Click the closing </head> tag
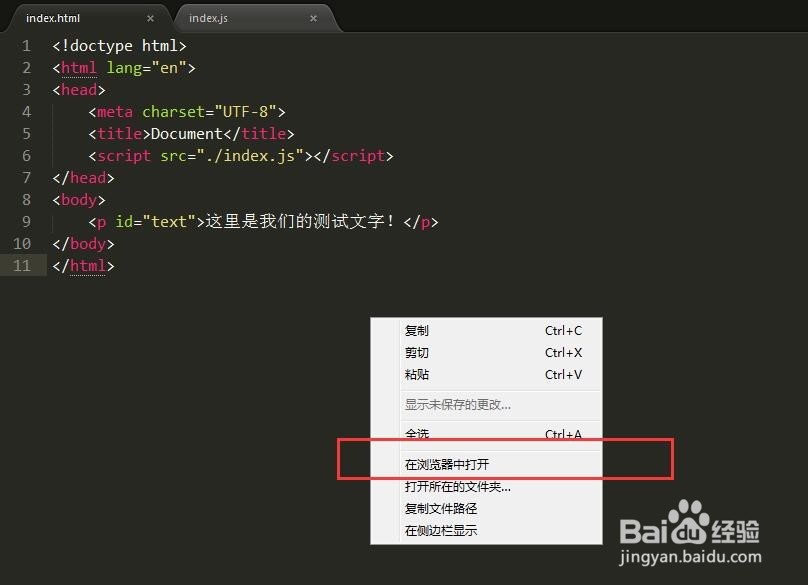Screen dimensions: 808x585 [x=83, y=178]
